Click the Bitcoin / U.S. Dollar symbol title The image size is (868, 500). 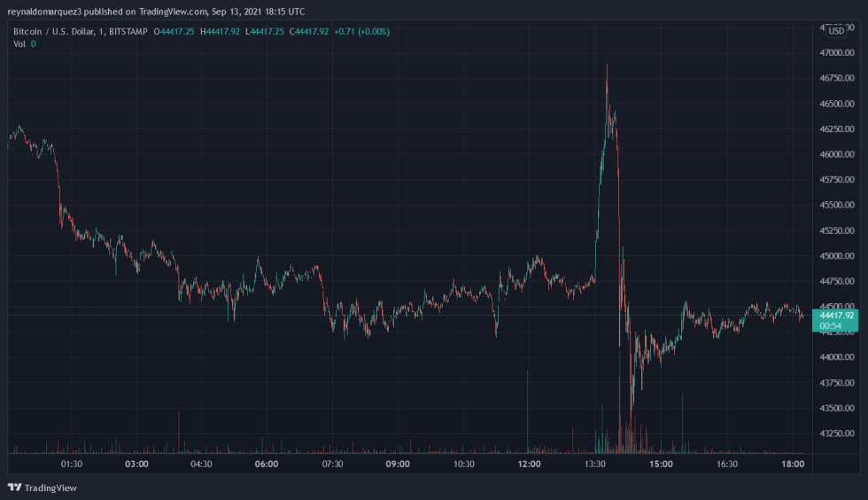(x=57, y=32)
